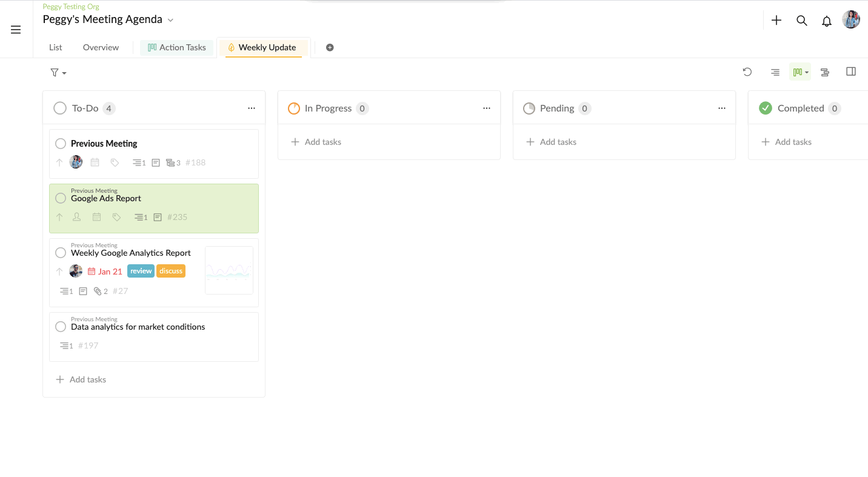This screenshot has height=477, width=868.
Task: Set due date calendar on Previous Meeting card
Action: (x=95, y=162)
